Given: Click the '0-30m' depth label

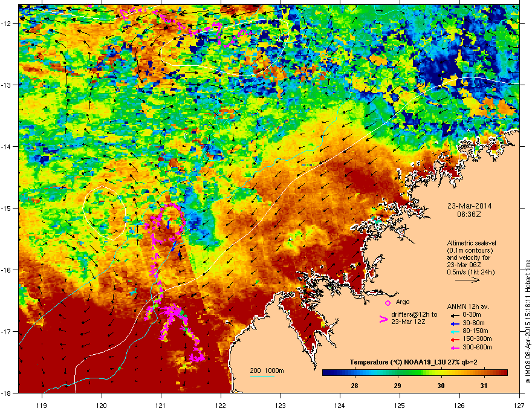Looking at the screenshot, I should tap(472, 315).
